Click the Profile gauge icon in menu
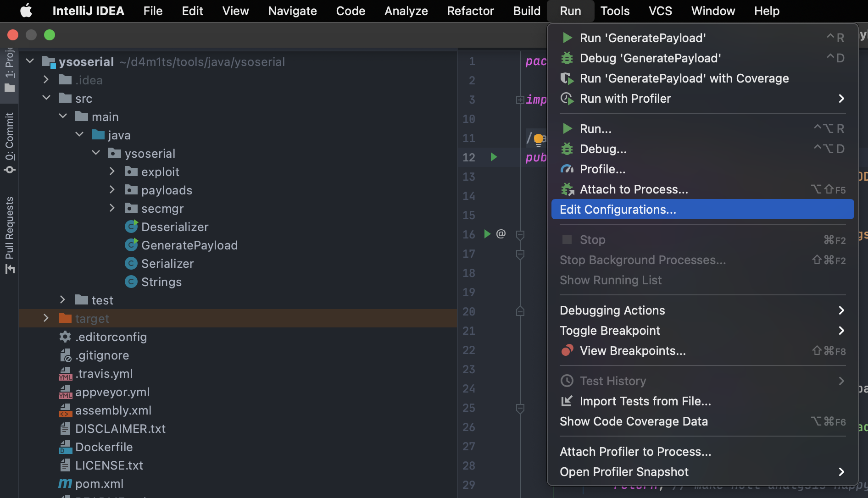Image resolution: width=868 pixels, height=498 pixels. [567, 169]
